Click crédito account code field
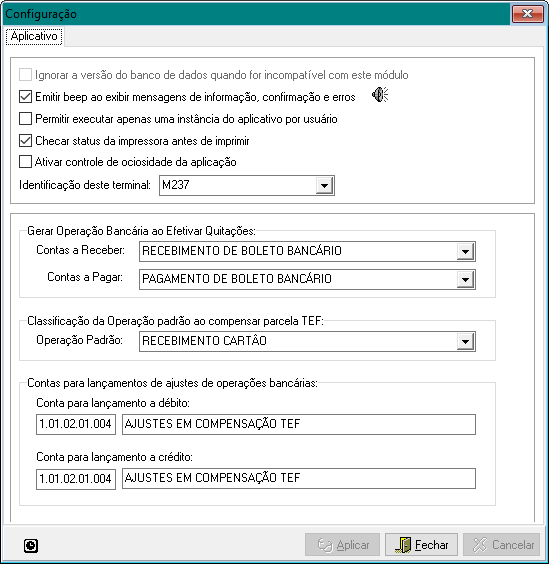Screen dimensions: 549x564 [x=76, y=479]
